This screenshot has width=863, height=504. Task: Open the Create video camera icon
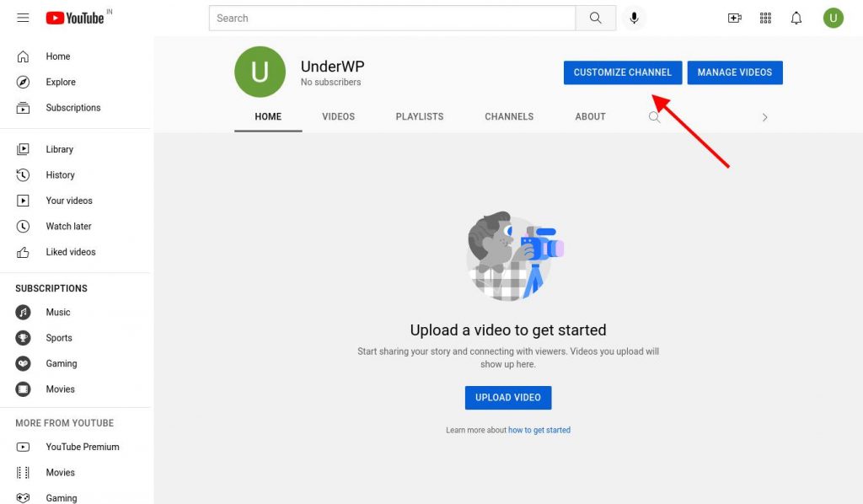pyautogui.click(x=734, y=19)
